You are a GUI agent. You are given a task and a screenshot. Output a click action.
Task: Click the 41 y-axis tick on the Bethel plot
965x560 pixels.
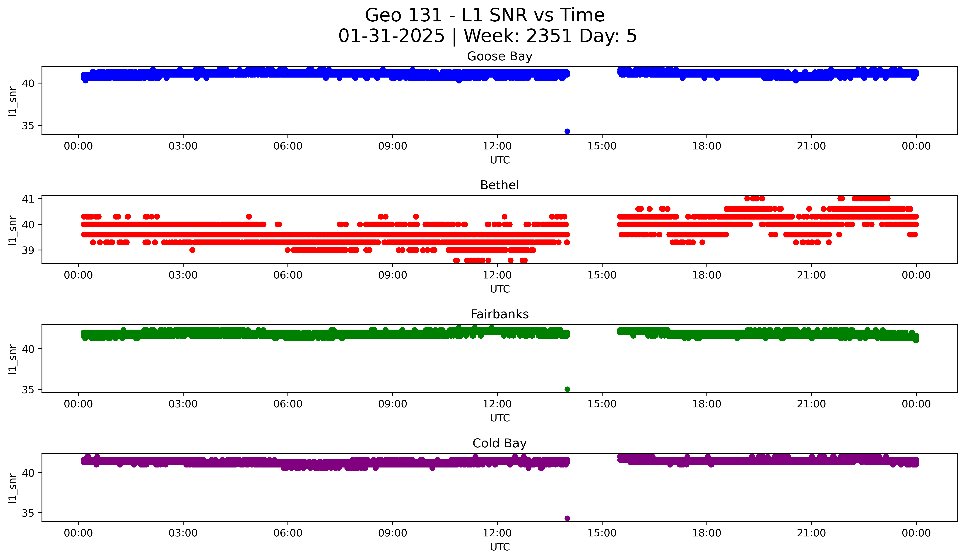tap(28, 199)
